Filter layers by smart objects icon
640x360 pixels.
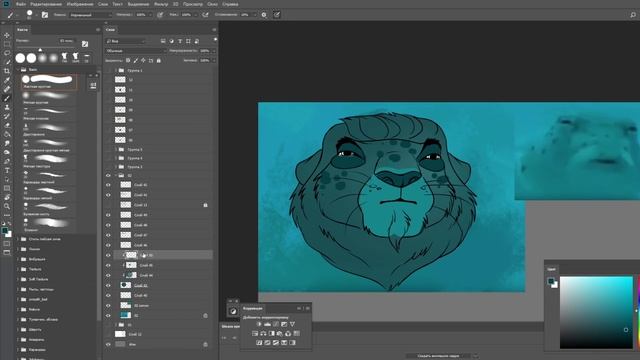(x=197, y=41)
